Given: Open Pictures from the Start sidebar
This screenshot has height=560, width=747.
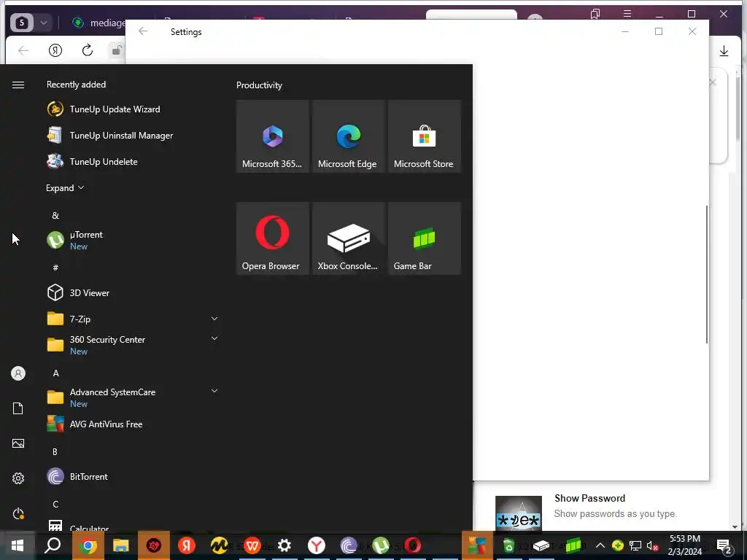Looking at the screenshot, I should [18, 443].
